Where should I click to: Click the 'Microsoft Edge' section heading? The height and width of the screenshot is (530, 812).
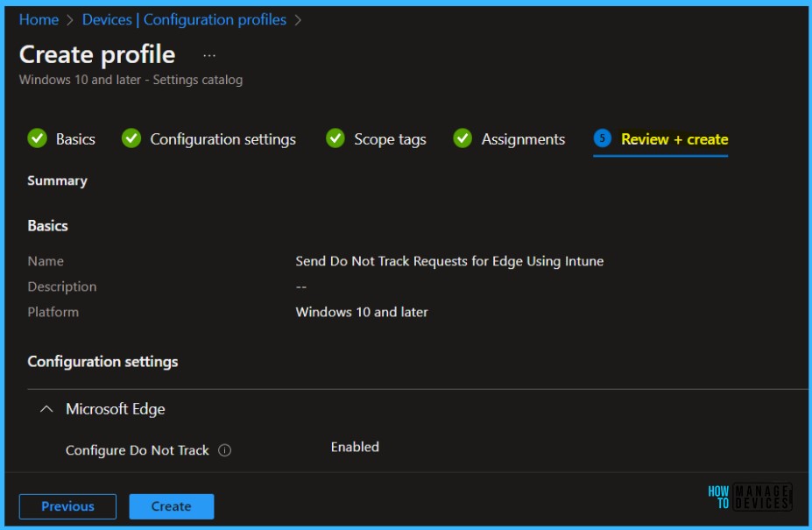[x=115, y=409]
